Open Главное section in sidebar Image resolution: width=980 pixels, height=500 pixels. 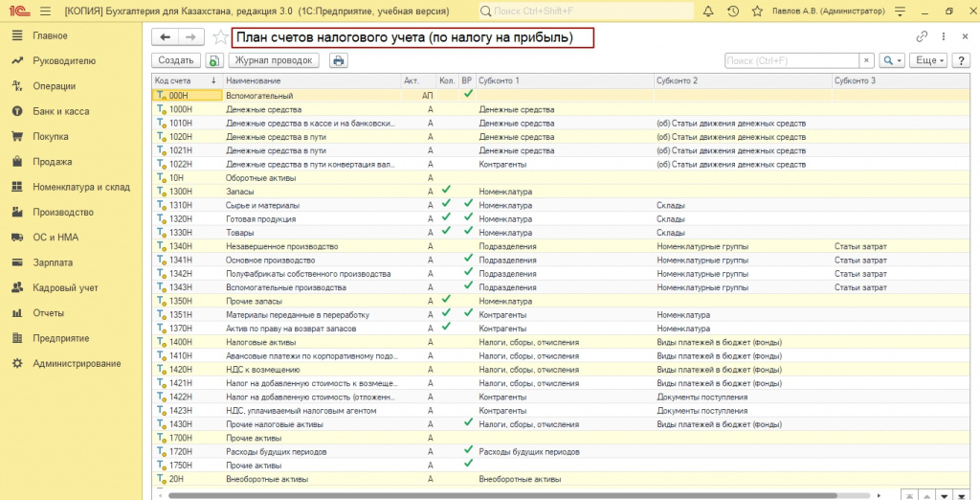pyautogui.click(x=50, y=35)
